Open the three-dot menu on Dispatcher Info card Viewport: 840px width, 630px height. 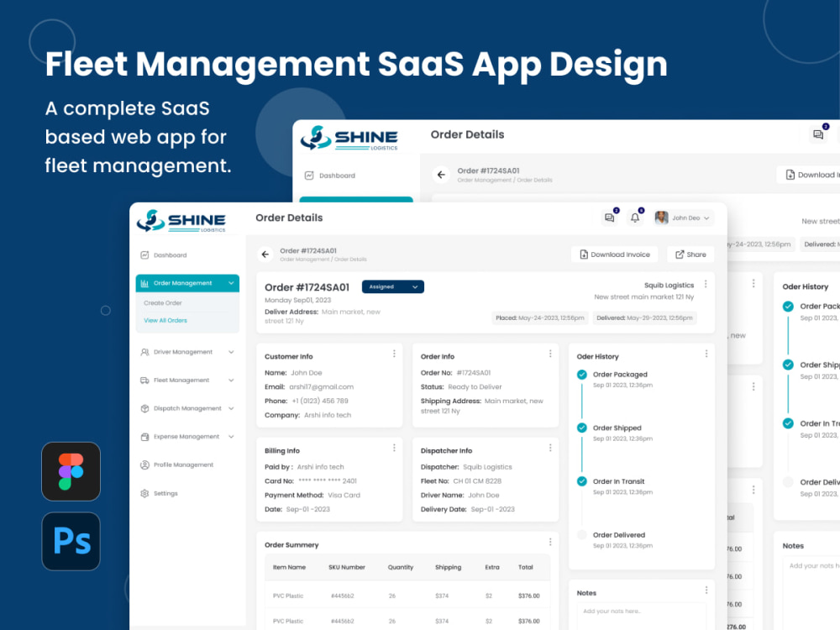(550, 448)
